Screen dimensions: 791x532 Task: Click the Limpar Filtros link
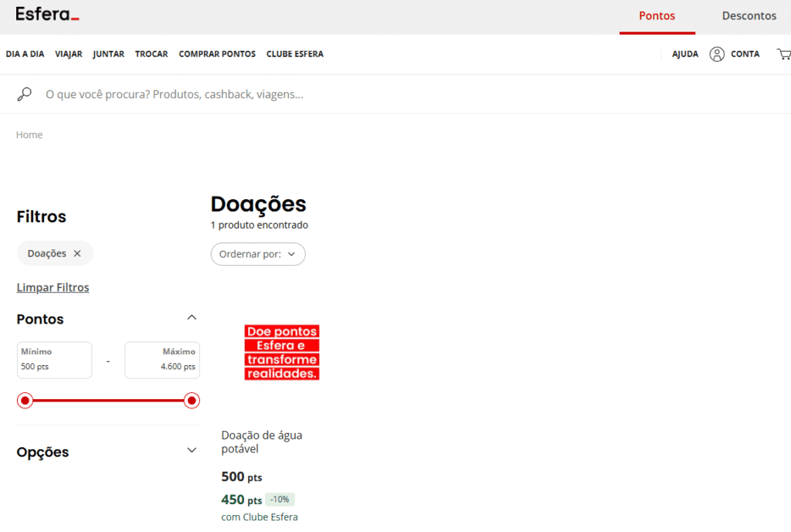[53, 287]
